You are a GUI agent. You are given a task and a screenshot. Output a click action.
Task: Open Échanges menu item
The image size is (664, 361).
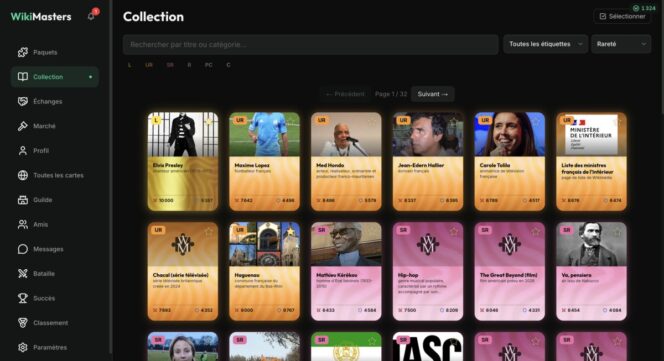click(x=55, y=101)
